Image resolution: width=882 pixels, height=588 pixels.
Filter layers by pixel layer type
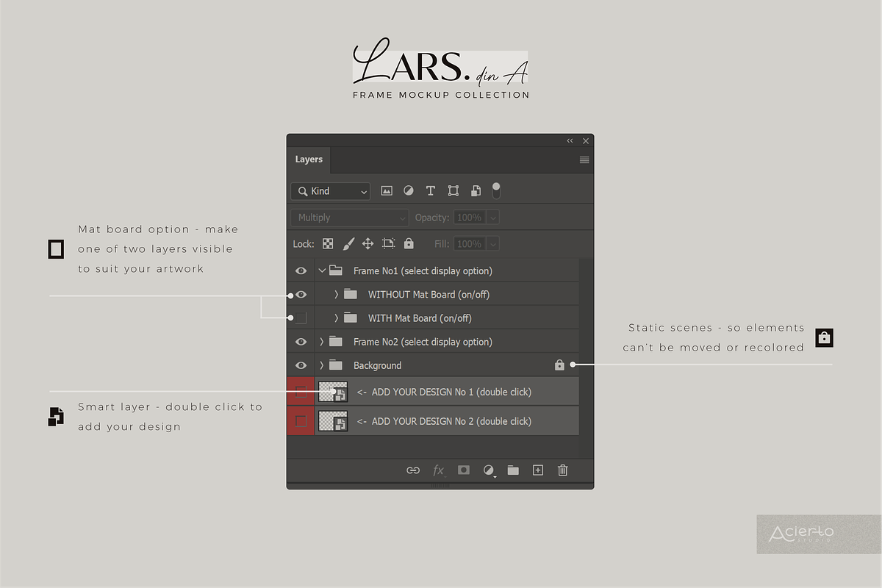387,190
